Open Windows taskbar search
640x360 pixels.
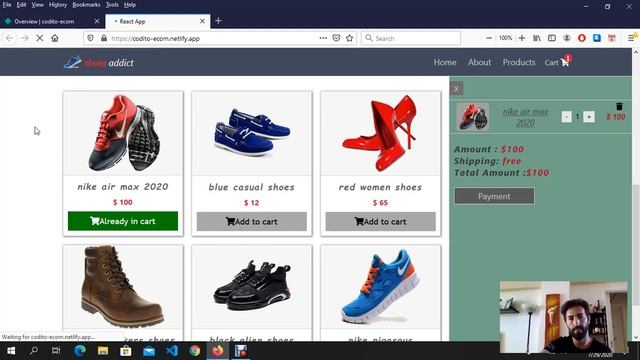click(x=34, y=351)
